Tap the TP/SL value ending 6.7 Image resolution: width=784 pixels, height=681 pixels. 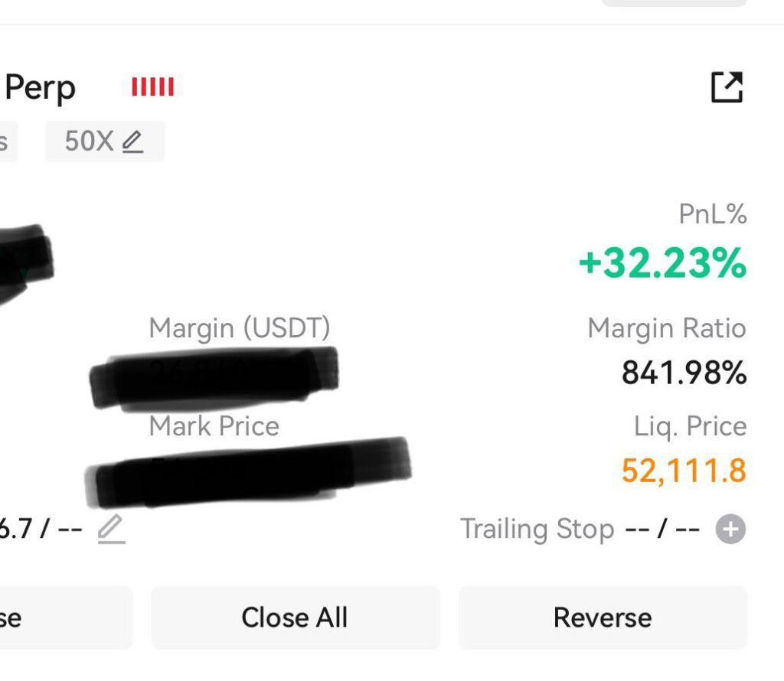(41, 529)
